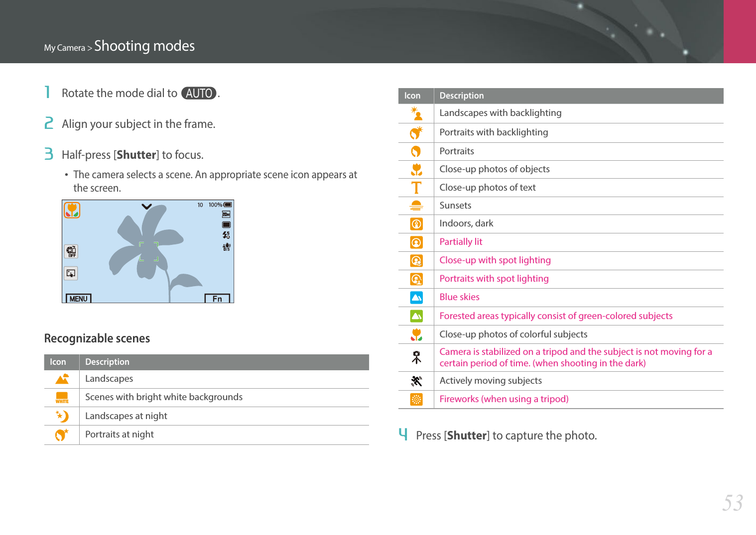Click the pink 'Partially lit' text

(461, 242)
